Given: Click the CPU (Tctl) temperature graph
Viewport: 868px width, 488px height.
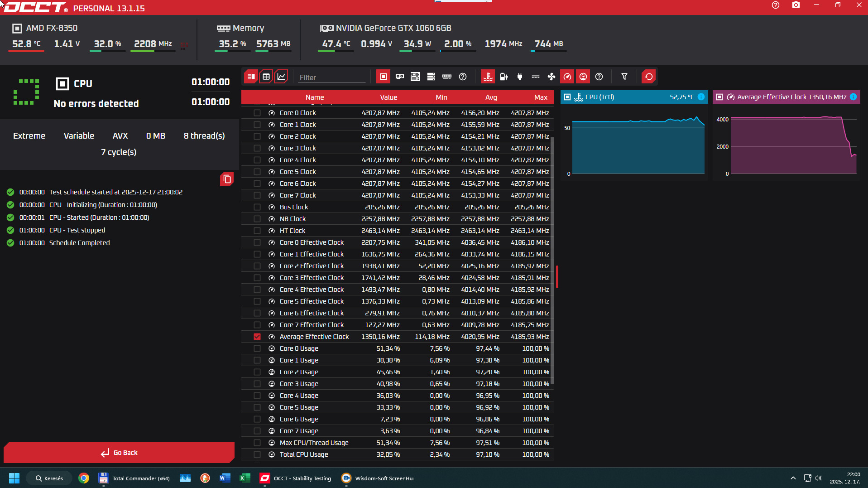Looking at the screenshot, I should point(634,142).
